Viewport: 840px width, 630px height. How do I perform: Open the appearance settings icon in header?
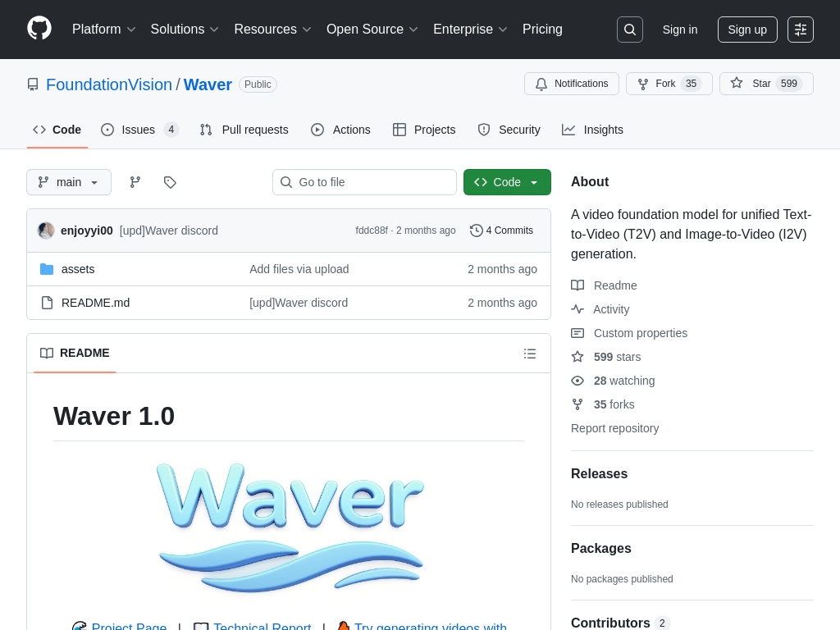click(x=801, y=30)
